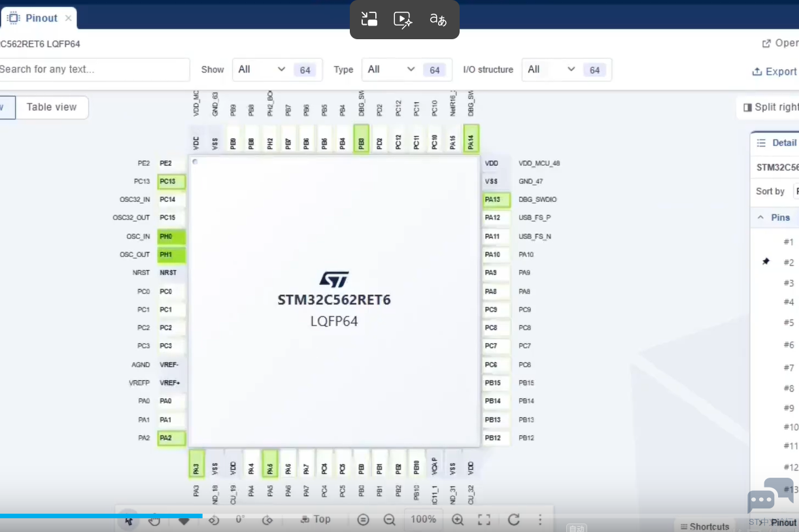Open the 100% zoom level selector
Viewport: 799px width, 532px height.
coord(424,520)
